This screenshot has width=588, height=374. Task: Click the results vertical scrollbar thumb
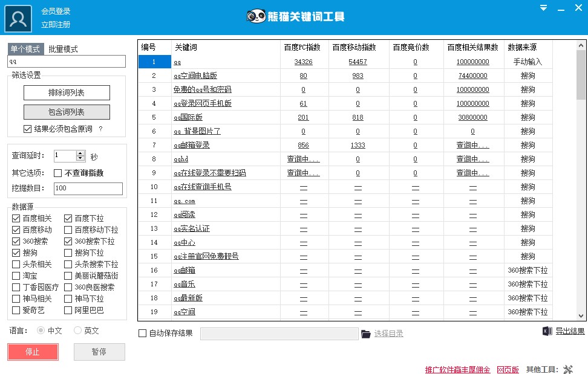[581, 75]
